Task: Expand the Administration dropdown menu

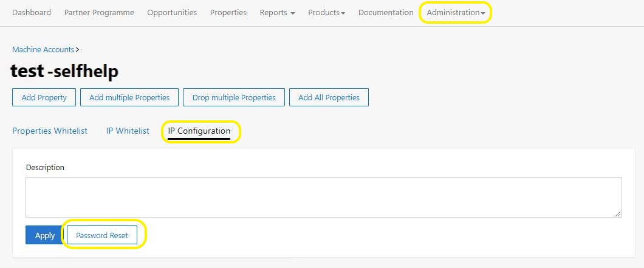Action: [x=456, y=12]
